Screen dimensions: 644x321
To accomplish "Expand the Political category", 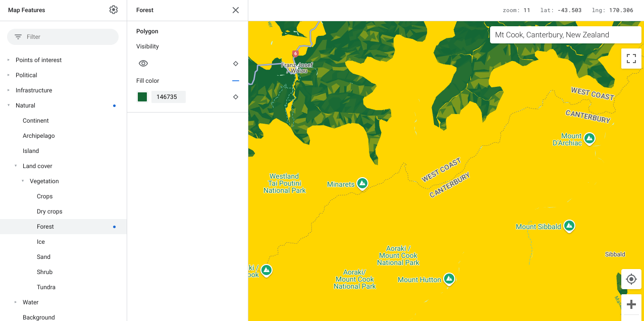I will pyautogui.click(x=8, y=75).
